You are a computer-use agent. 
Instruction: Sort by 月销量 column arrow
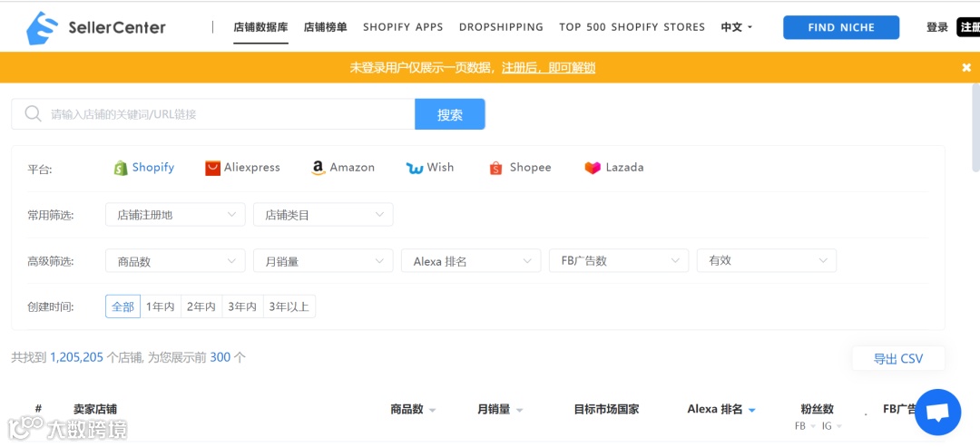pyautogui.click(x=519, y=410)
